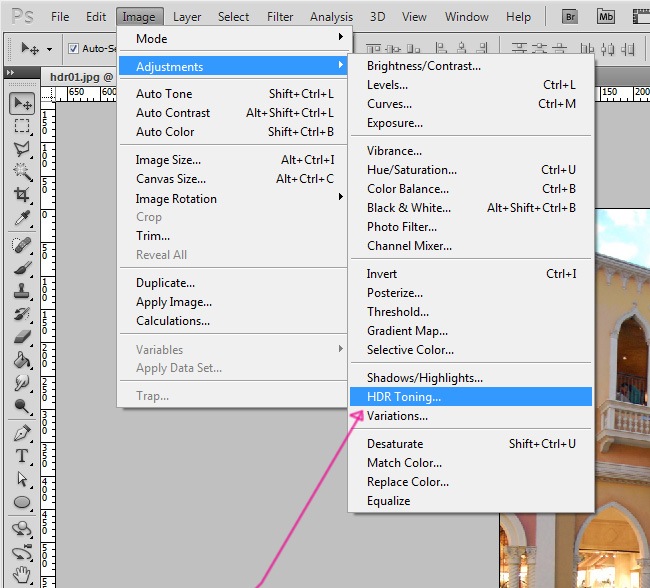Select the Horizontal Type tool
The width and height of the screenshot is (650, 588).
click(22, 456)
